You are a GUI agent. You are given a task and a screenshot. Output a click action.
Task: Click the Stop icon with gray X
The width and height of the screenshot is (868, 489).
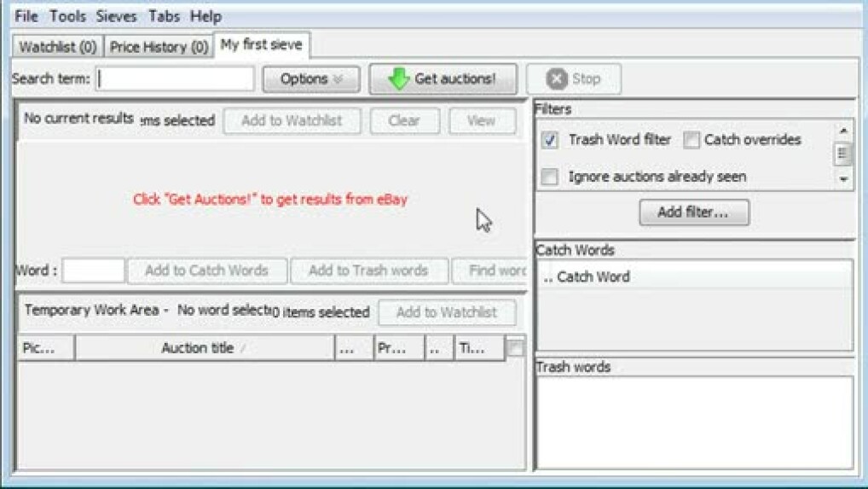(x=557, y=79)
